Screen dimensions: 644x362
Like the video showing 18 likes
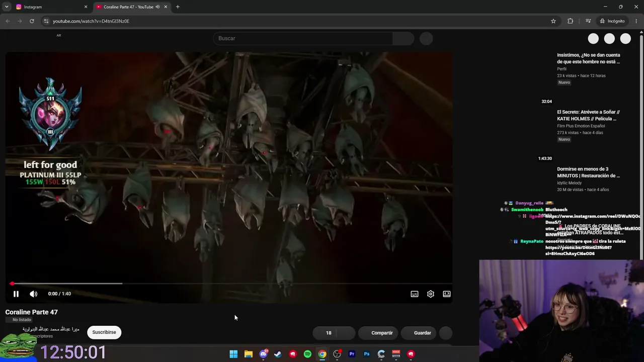tap(325, 333)
